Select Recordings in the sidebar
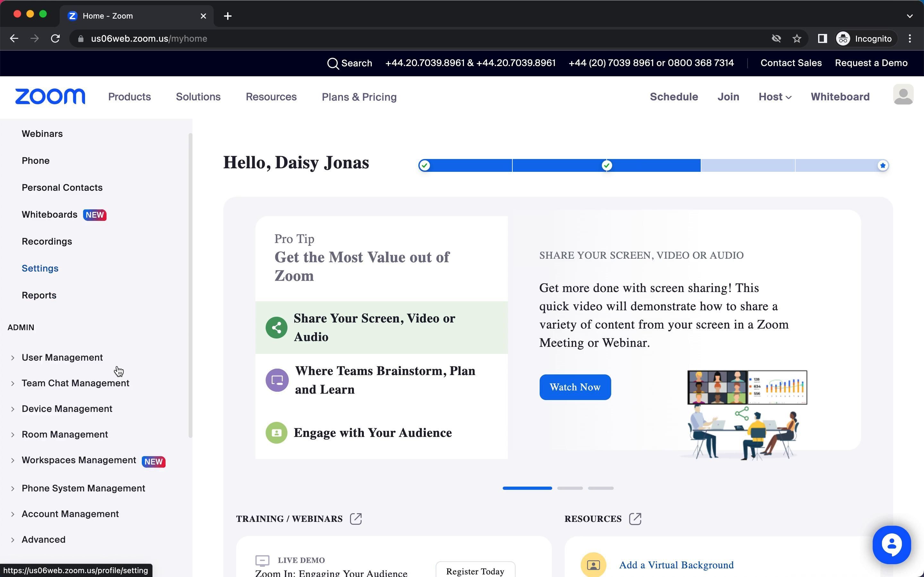 coord(47,242)
